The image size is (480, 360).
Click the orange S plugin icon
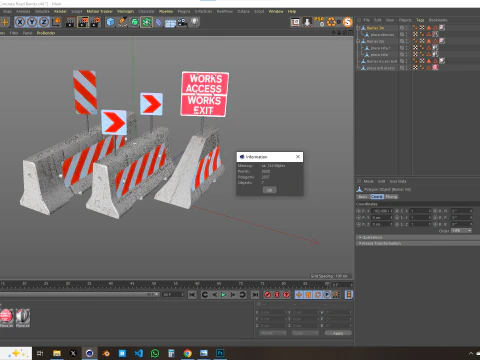click(x=347, y=22)
